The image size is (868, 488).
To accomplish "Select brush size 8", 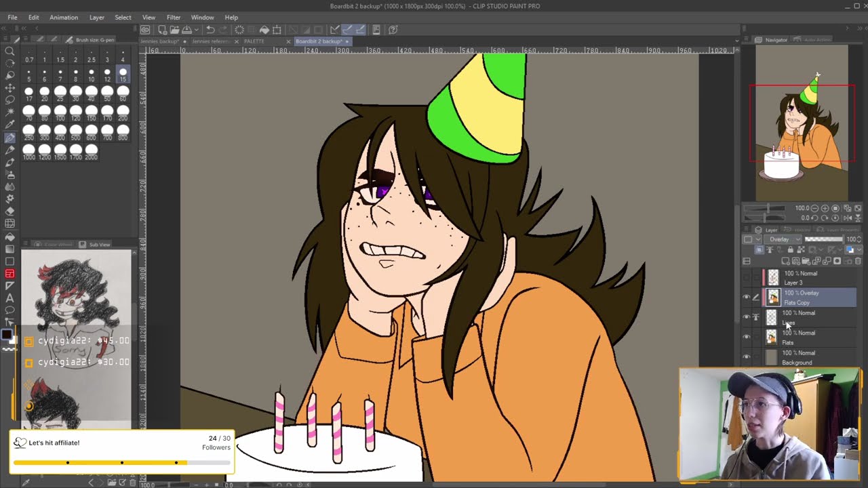I will (75, 75).
